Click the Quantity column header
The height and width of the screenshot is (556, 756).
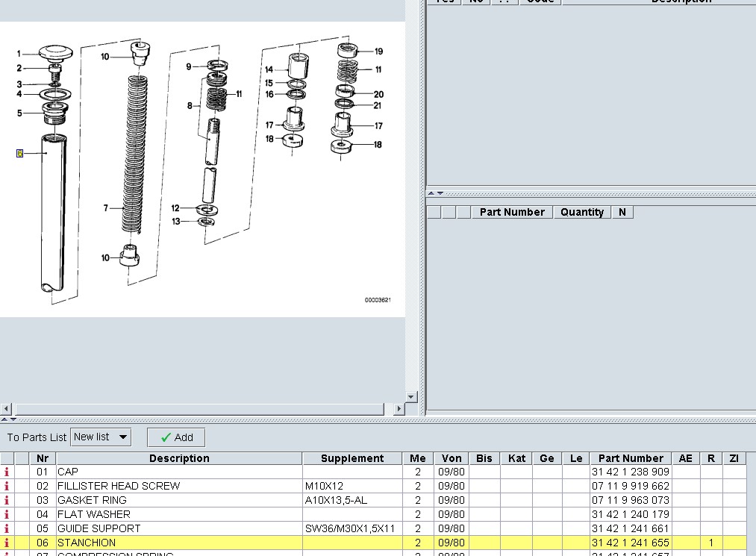pyautogui.click(x=581, y=212)
